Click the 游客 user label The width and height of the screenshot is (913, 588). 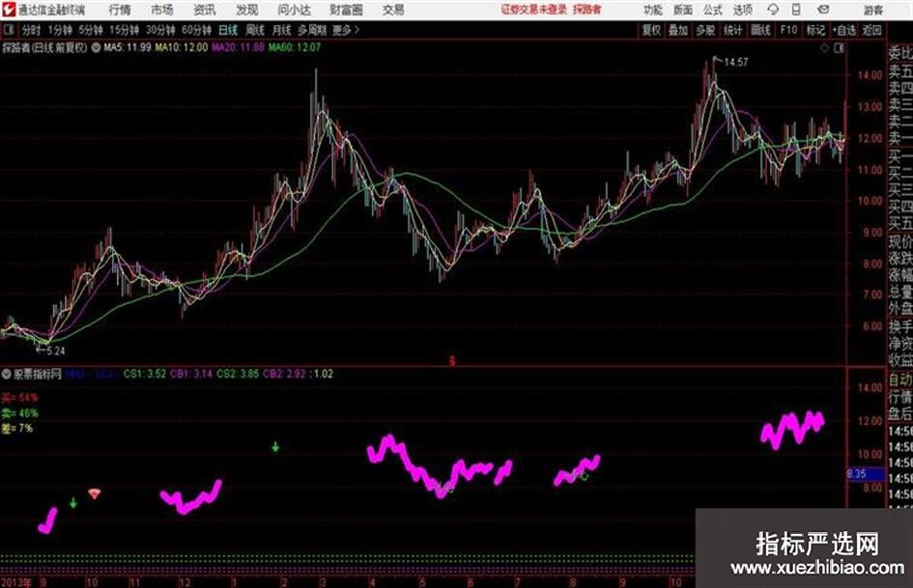point(872,10)
